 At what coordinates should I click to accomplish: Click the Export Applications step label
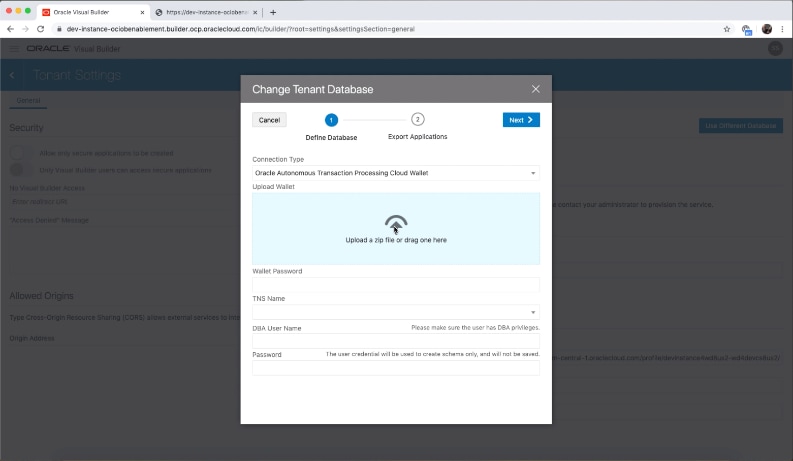[417, 136]
